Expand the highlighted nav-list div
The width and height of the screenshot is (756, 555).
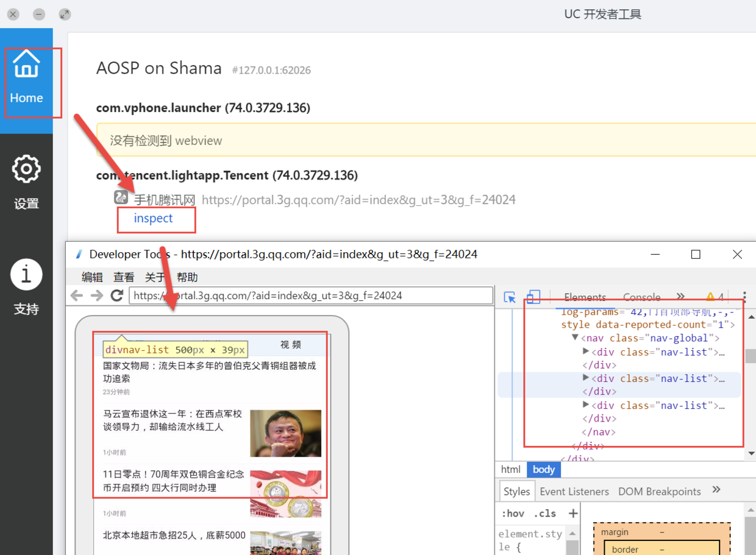pyautogui.click(x=586, y=378)
